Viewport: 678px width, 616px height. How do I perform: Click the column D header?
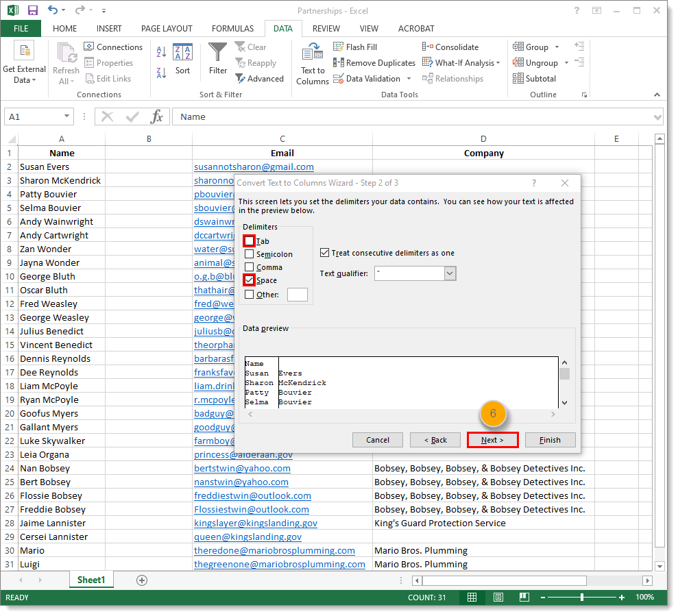point(483,139)
